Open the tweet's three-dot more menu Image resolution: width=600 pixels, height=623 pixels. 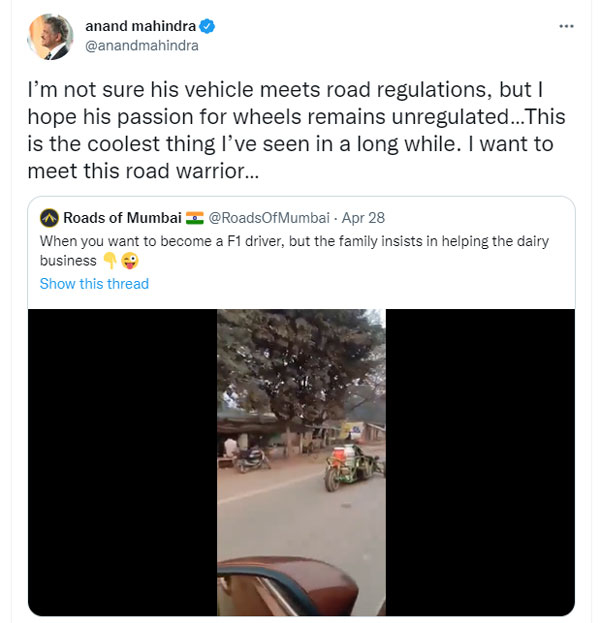click(x=567, y=26)
